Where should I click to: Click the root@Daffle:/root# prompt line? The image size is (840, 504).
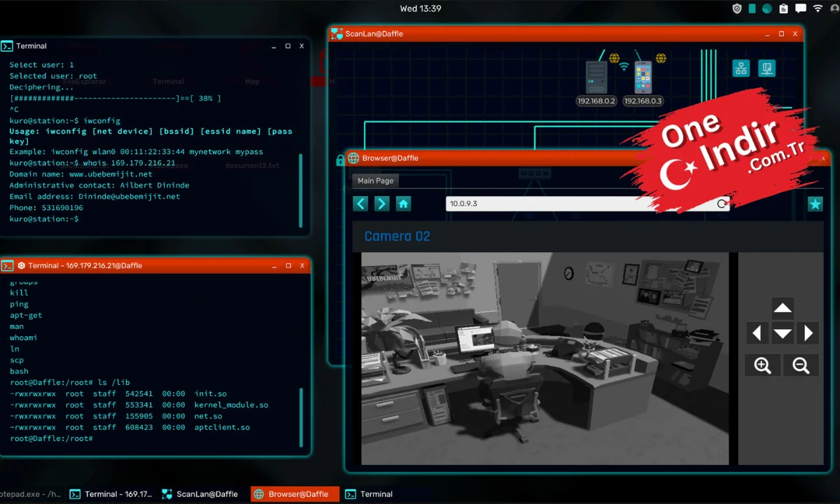pyautogui.click(x=51, y=438)
